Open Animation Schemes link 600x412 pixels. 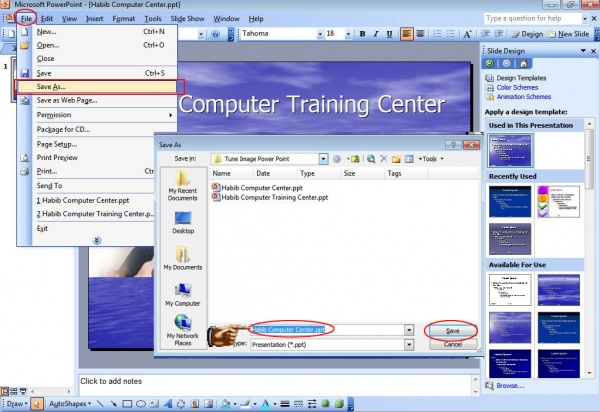(524, 97)
